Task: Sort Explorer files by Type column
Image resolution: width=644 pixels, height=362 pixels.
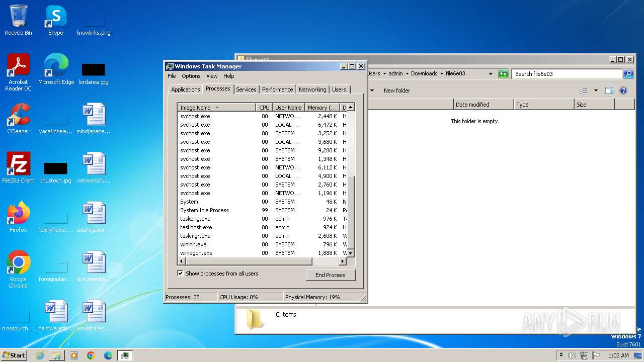Action: point(543,105)
